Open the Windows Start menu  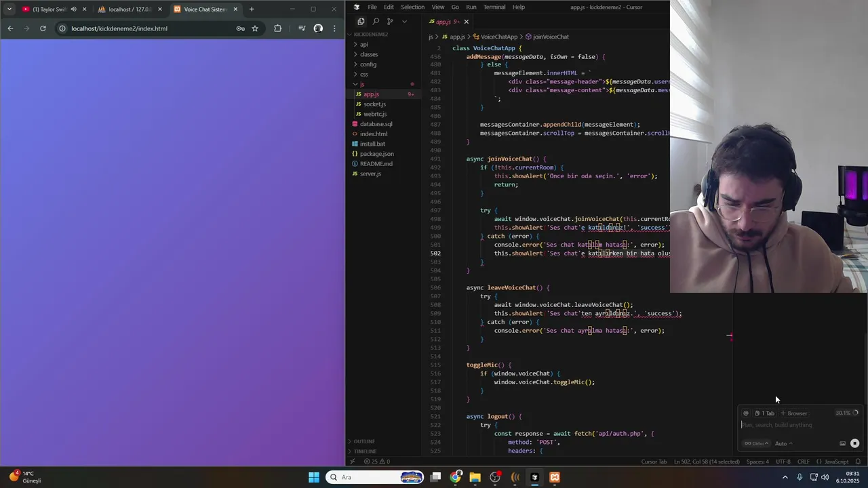(x=314, y=477)
